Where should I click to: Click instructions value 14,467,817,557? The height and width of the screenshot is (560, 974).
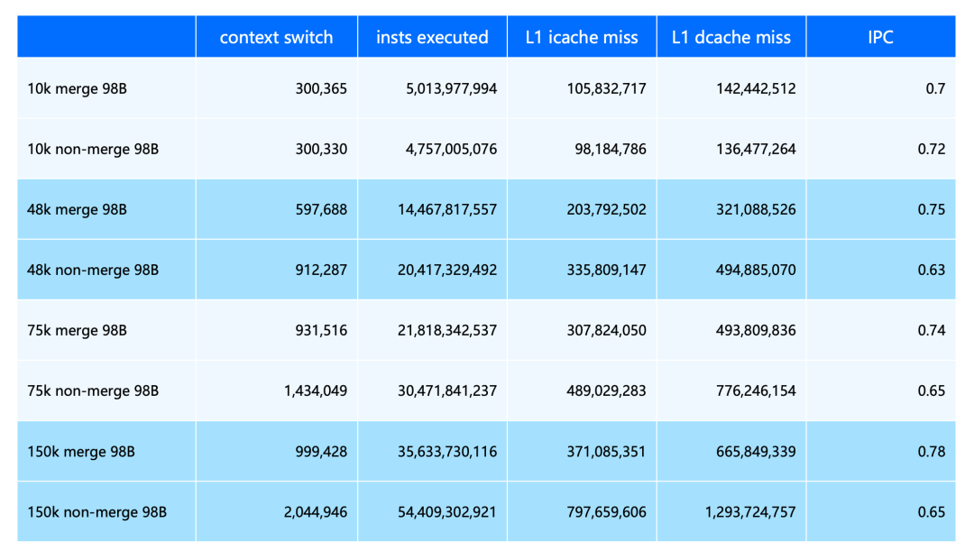pos(447,209)
